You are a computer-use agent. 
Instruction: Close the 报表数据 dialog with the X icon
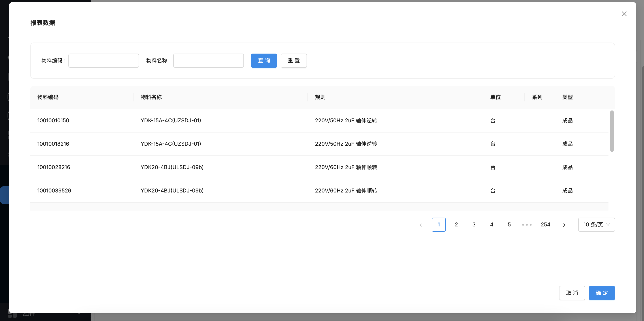coord(624,14)
